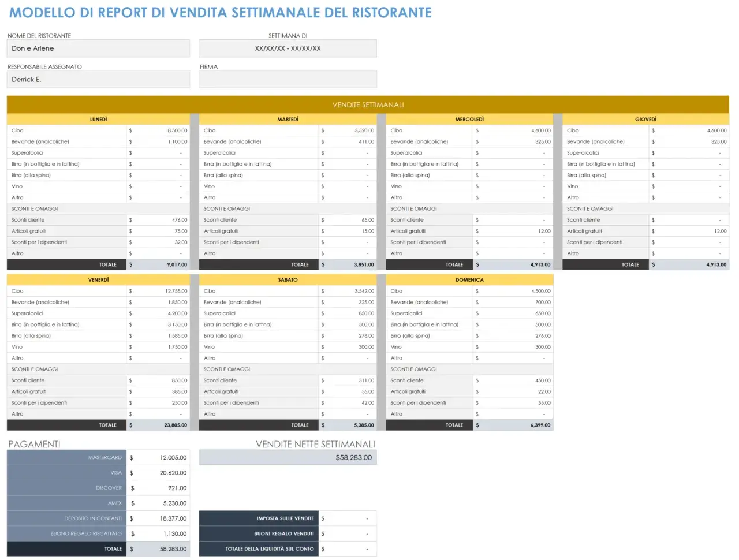Click the empty Firma signature field
Viewport: 739px width, 560px height.
(288, 80)
